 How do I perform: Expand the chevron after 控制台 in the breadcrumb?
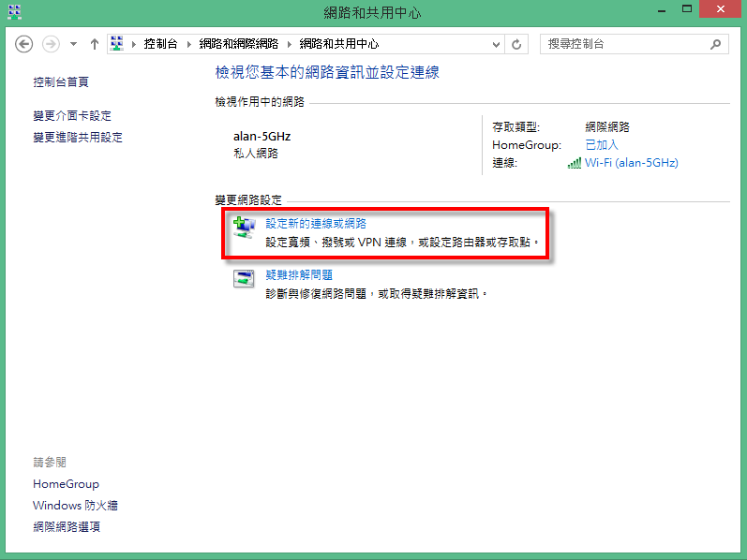[x=188, y=44]
